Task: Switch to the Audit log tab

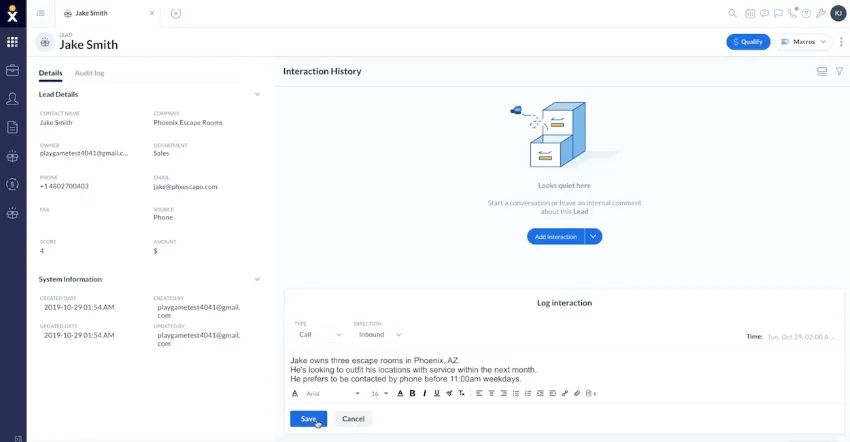Action: 89,73
